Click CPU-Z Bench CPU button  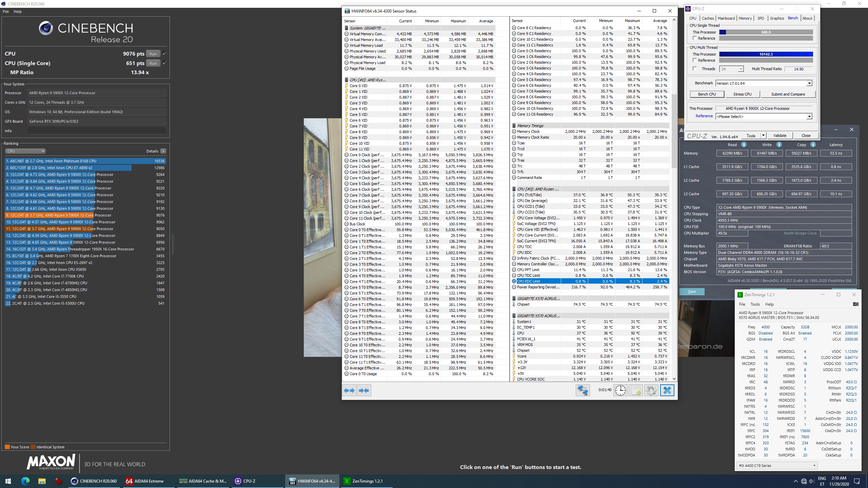pos(707,94)
